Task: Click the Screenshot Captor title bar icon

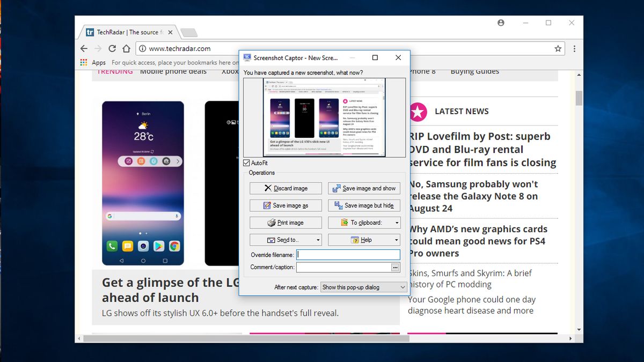Action: tap(247, 58)
